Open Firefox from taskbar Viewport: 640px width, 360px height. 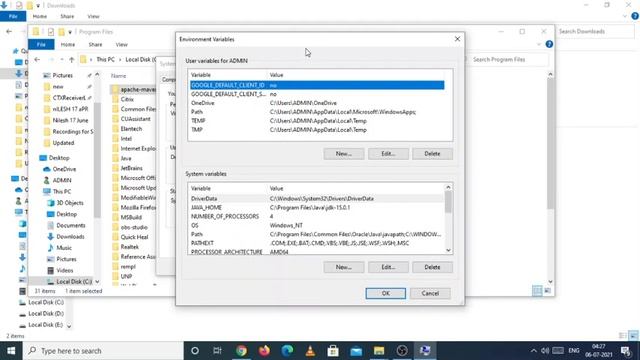[264, 351]
